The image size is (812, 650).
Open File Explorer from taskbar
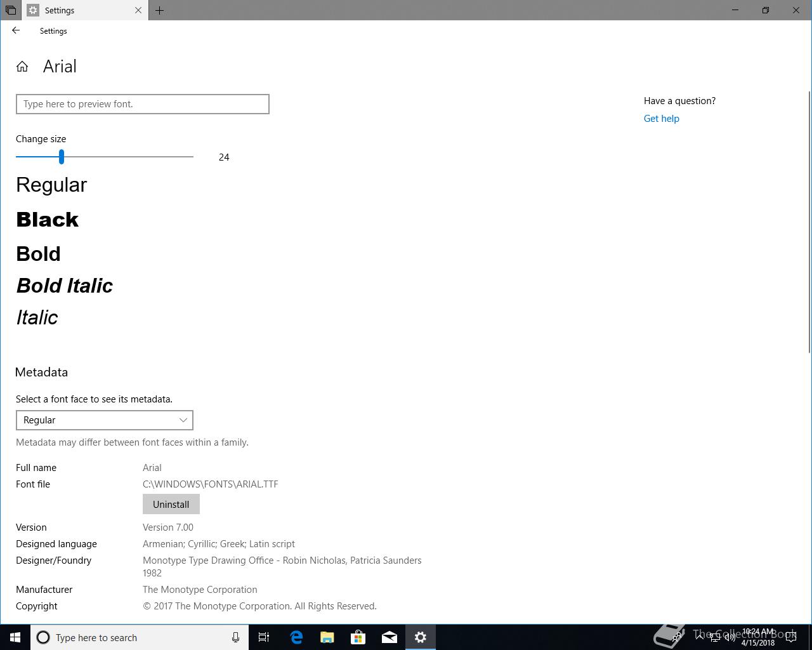tap(327, 637)
